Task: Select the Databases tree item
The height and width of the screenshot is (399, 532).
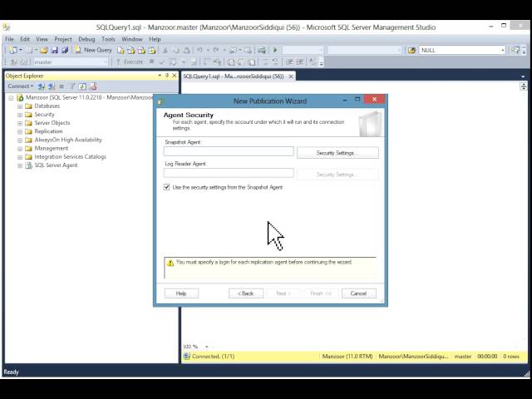Action: pyautogui.click(x=47, y=106)
